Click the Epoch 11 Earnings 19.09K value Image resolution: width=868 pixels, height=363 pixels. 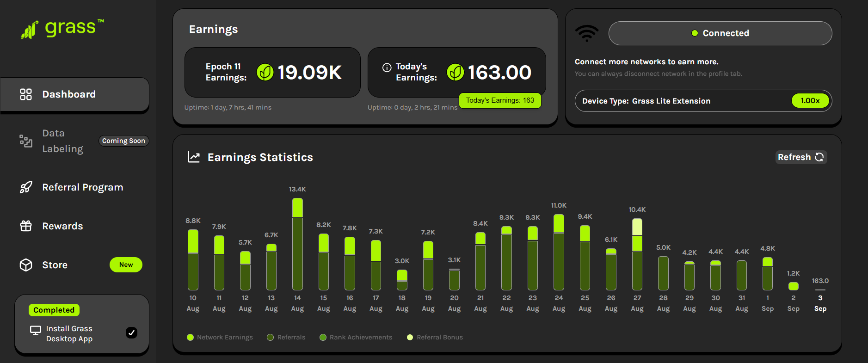309,72
